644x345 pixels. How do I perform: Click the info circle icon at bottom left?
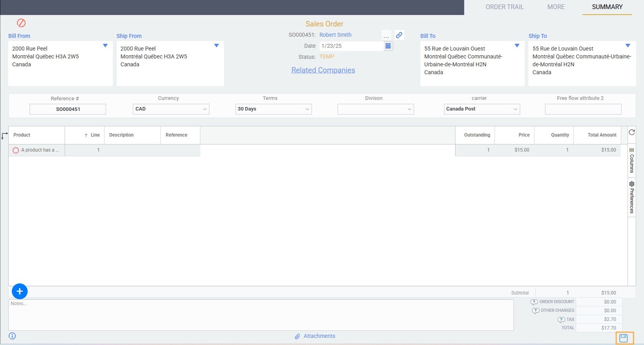12,336
